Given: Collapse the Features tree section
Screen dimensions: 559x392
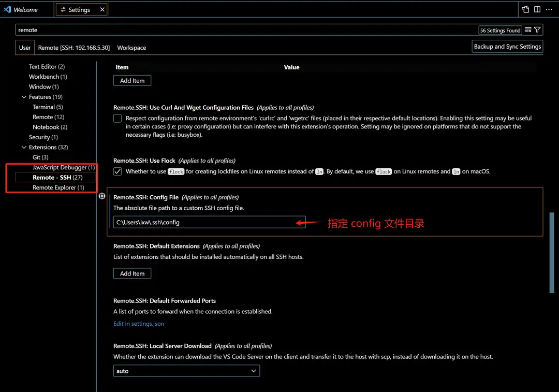Looking at the screenshot, I should point(24,97).
